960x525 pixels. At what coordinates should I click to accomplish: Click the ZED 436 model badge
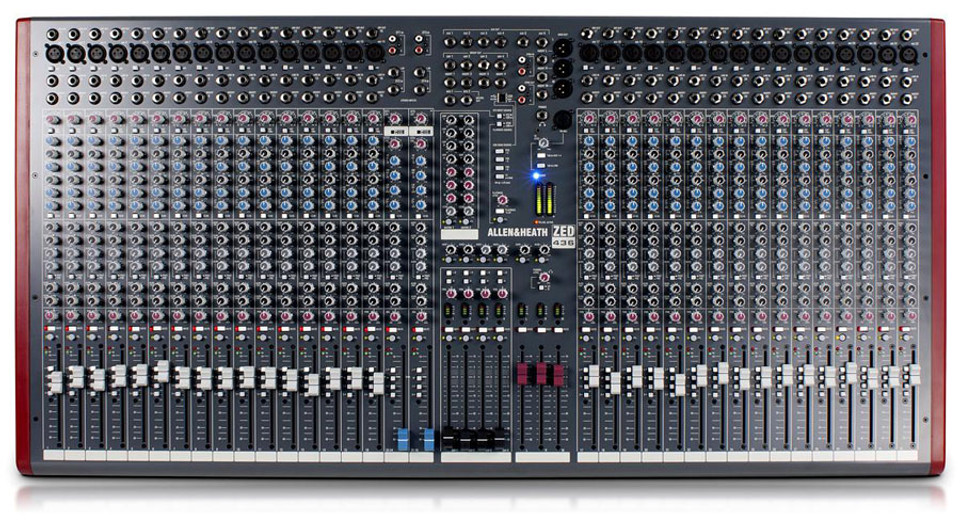point(563,236)
